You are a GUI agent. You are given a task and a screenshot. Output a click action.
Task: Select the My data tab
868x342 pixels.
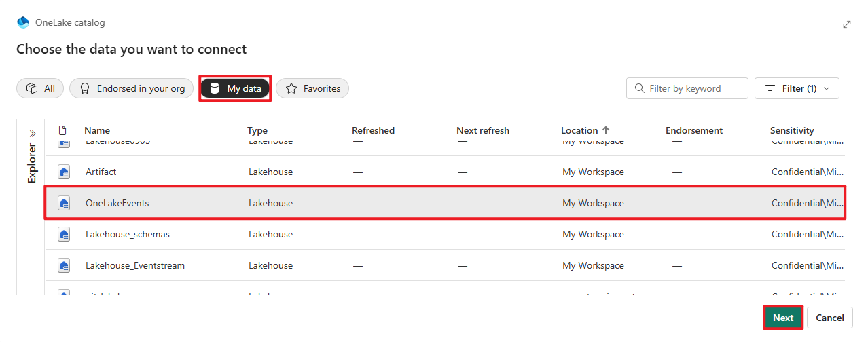click(235, 88)
